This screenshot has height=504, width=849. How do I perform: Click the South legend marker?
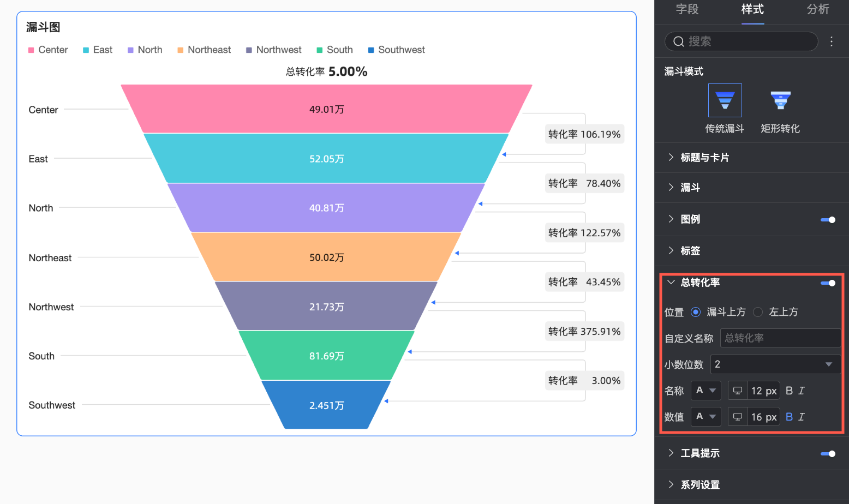point(320,50)
